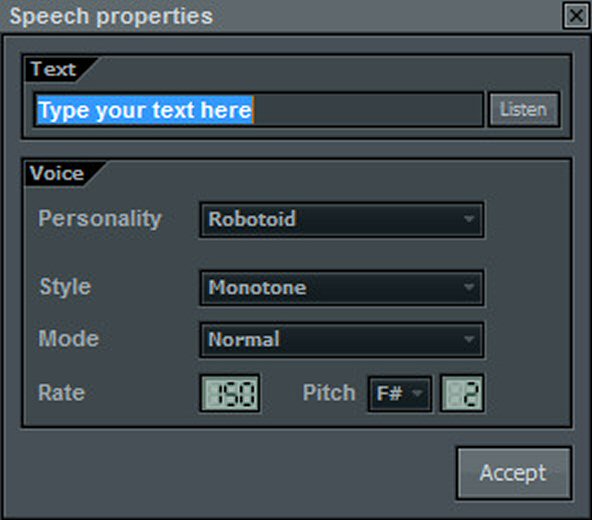
Task: Click the Personality label
Action: click(100, 219)
